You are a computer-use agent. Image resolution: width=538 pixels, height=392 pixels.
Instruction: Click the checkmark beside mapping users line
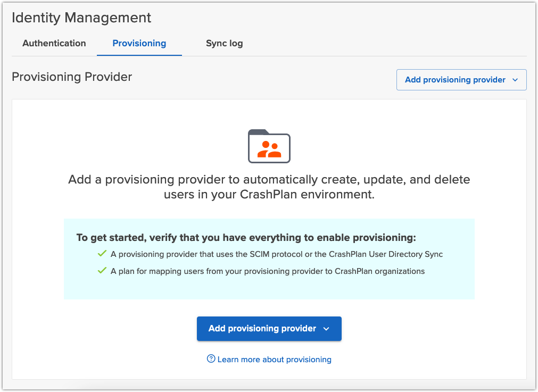[x=102, y=271]
